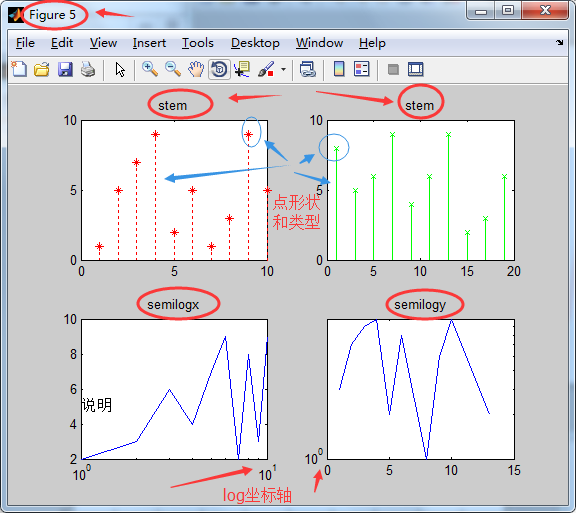Select the Brush data tool
This screenshot has width=576, height=513.
[x=266, y=69]
